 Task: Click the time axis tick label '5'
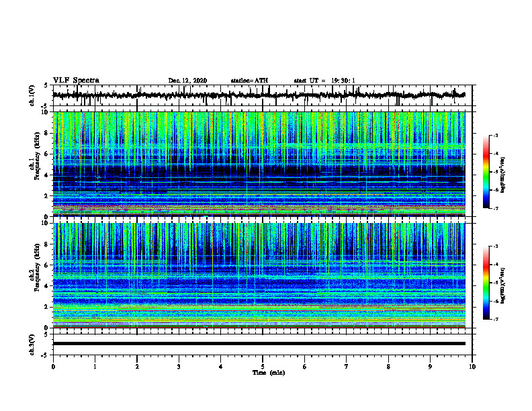(x=263, y=367)
